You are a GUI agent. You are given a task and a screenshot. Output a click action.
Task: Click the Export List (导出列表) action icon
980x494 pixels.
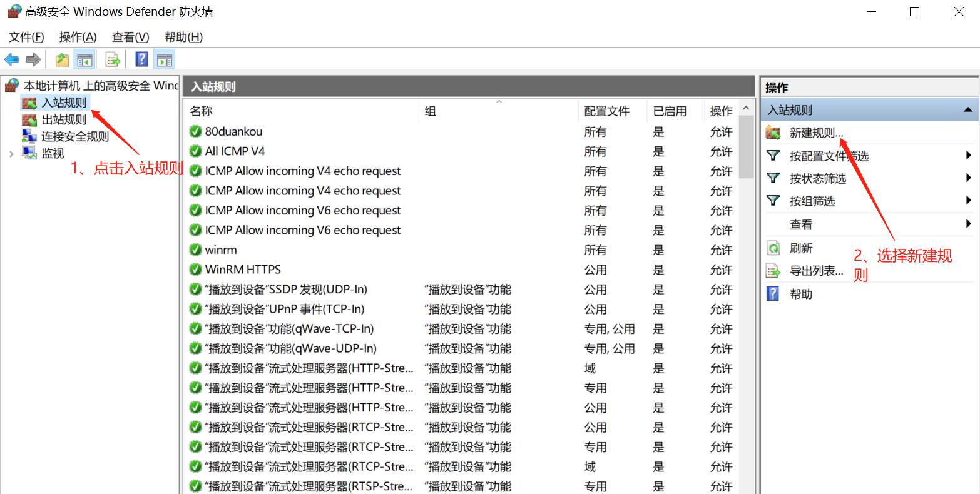(773, 271)
